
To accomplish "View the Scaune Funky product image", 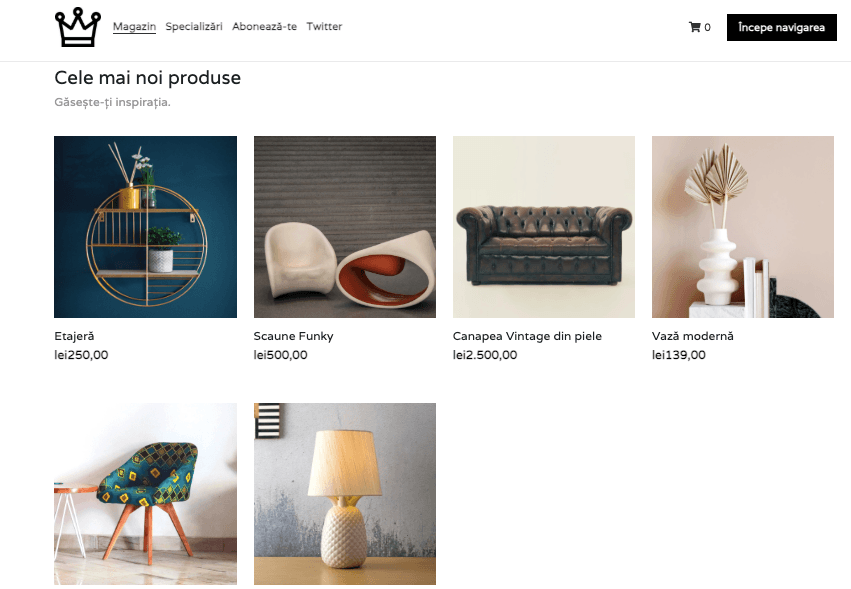I will click(345, 227).
